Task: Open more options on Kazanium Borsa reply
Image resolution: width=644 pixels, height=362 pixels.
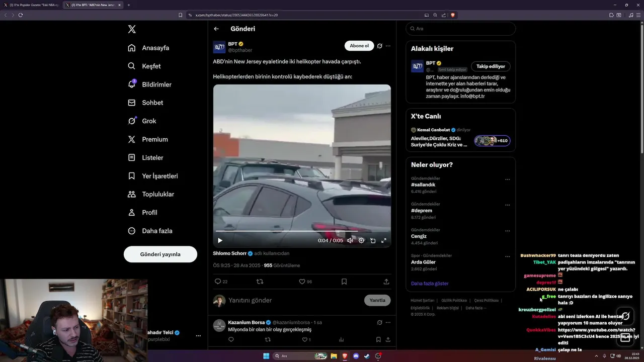Action: coord(388,322)
